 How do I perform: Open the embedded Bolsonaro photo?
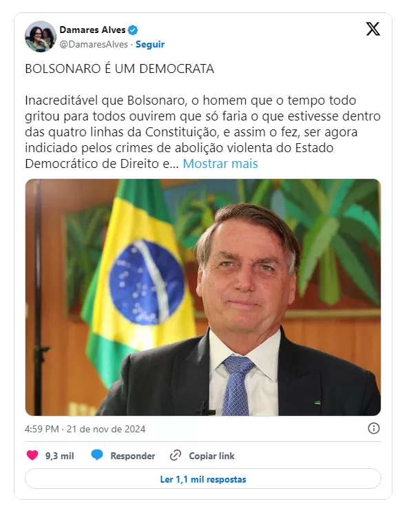[x=203, y=297]
